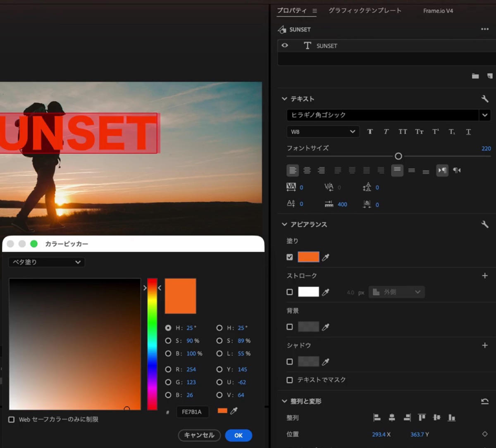Toggle faux bold text style
The width and height of the screenshot is (496, 448).
(x=370, y=132)
